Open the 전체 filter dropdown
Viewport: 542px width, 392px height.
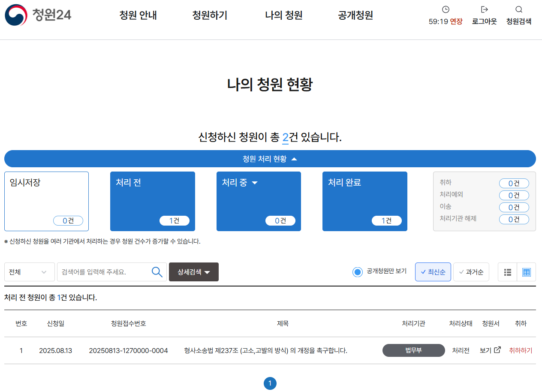29,271
